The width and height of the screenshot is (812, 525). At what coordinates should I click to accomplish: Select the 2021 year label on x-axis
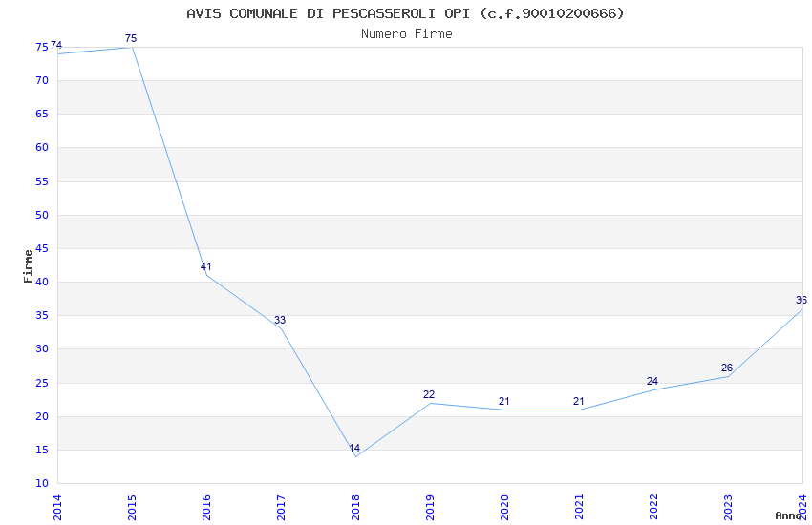[580, 508]
